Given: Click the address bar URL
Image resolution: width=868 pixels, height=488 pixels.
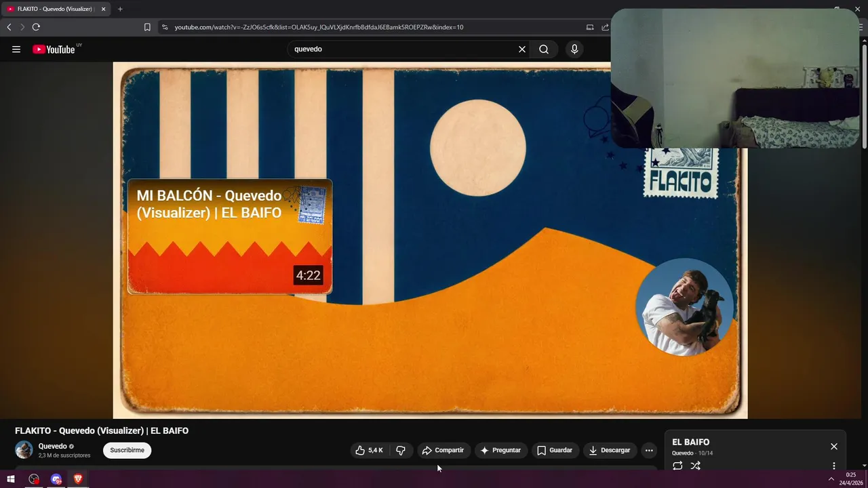Looking at the screenshot, I should 319,27.
